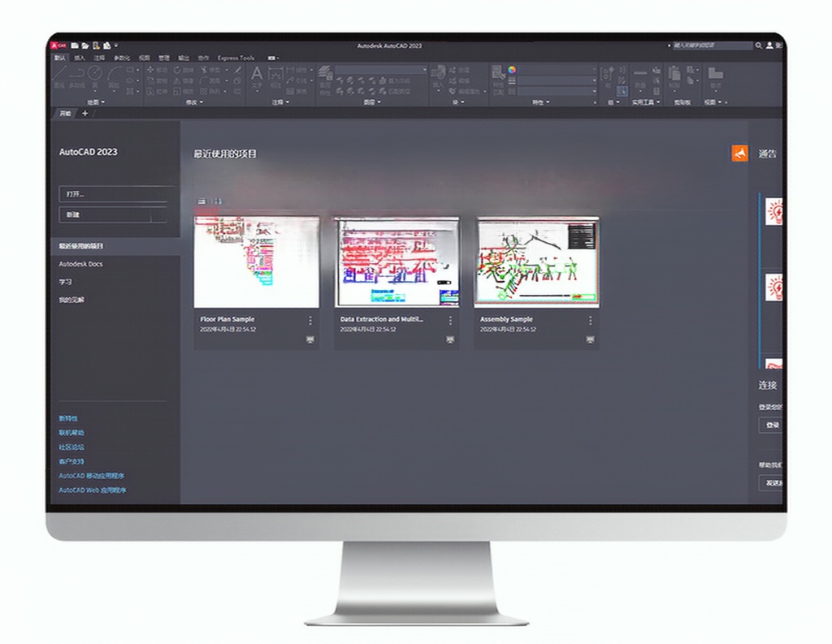Select the Circle (圆) tool

click(95, 76)
